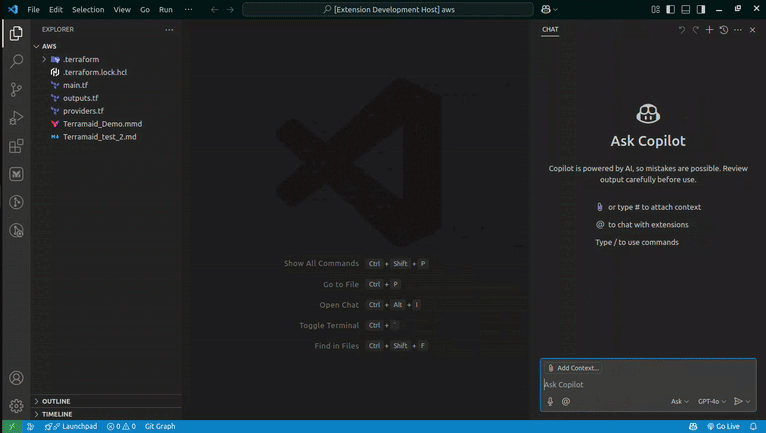
Task: Show chat history
Action: 723,30
